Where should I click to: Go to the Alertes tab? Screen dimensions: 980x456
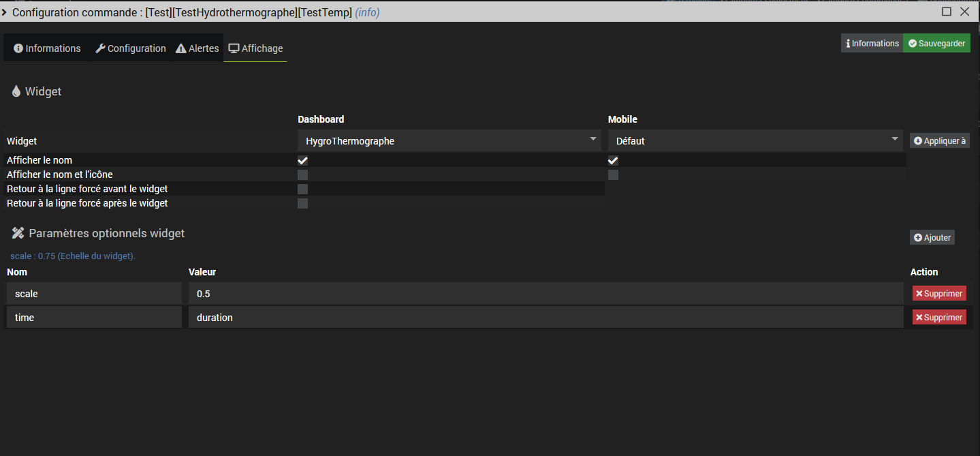coord(197,48)
